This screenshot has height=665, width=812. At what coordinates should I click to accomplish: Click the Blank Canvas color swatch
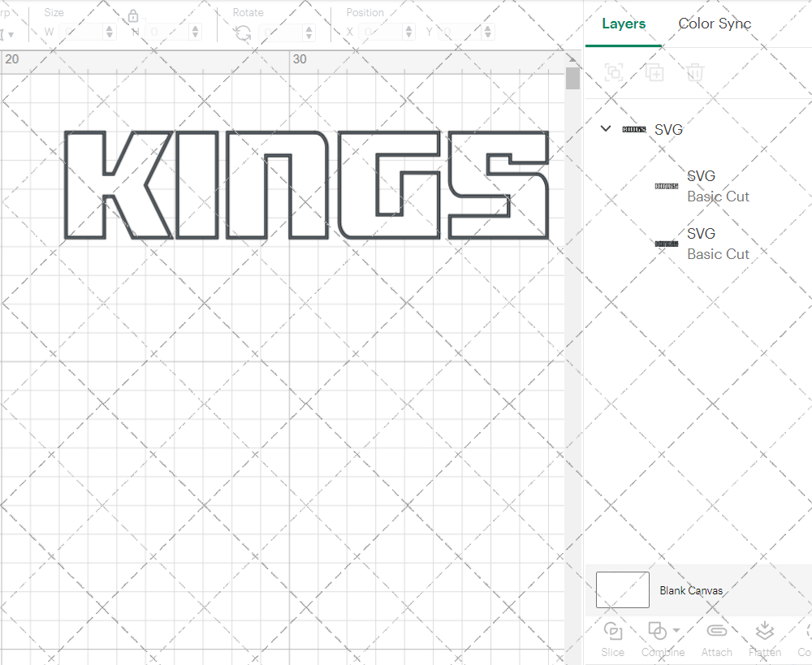[x=623, y=590]
